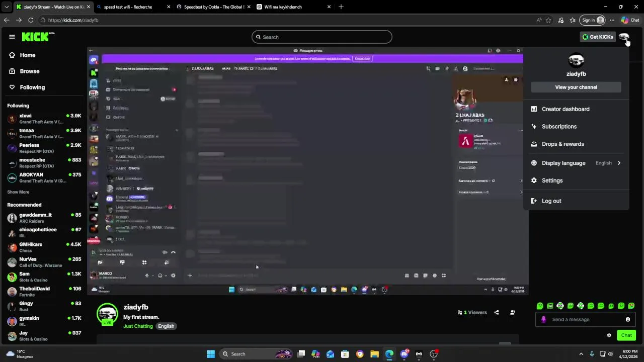Click icon right of share button

tap(513, 313)
